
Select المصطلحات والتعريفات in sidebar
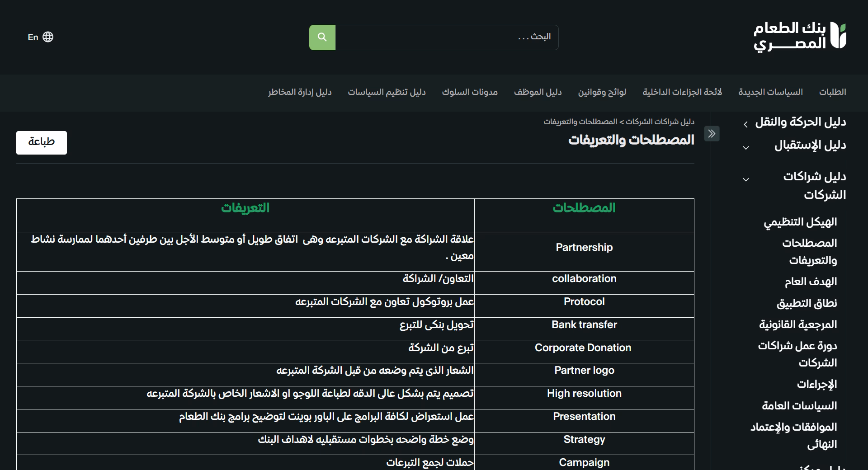click(x=810, y=252)
